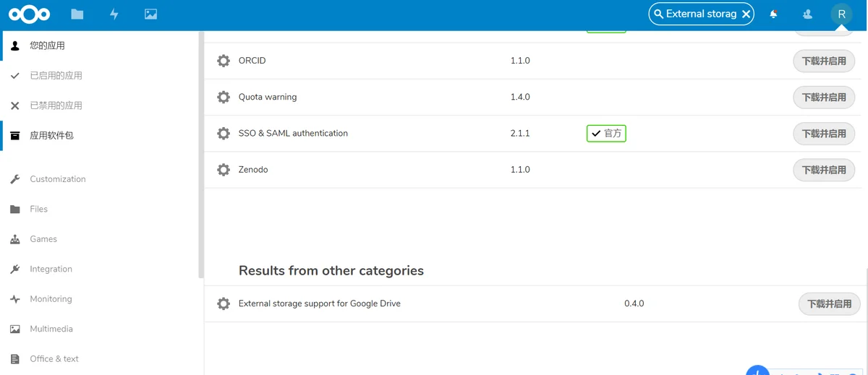Download and enable External storage for Google Drive
This screenshot has width=868, height=375.
pyautogui.click(x=829, y=304)
